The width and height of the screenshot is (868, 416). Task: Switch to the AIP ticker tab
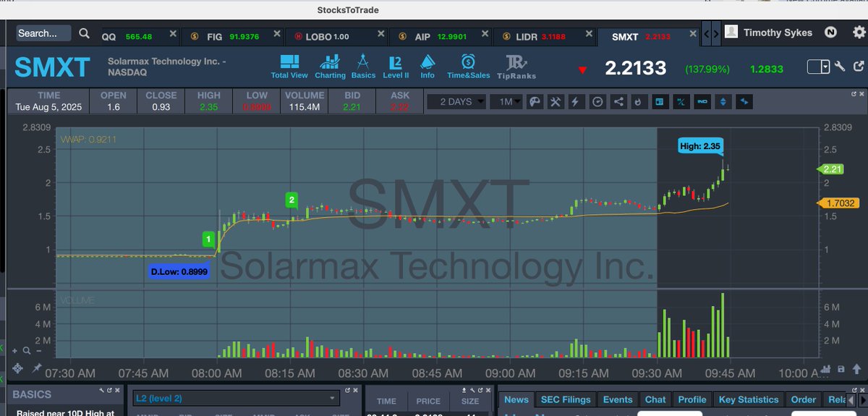(x=440, y=36)
